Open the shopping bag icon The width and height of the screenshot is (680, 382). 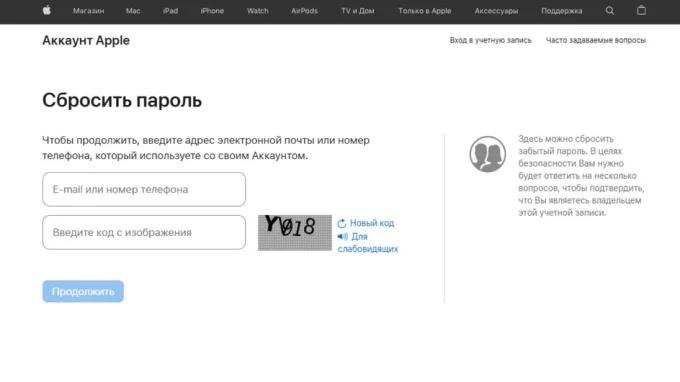pyautogui.click(x=641, y=10)
